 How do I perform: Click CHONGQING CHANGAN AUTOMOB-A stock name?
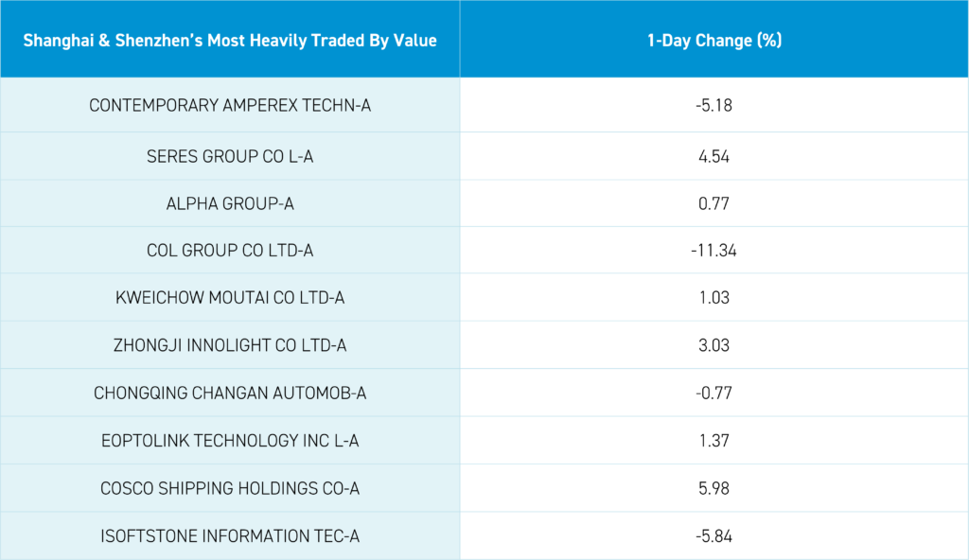(x=230, y=393)
